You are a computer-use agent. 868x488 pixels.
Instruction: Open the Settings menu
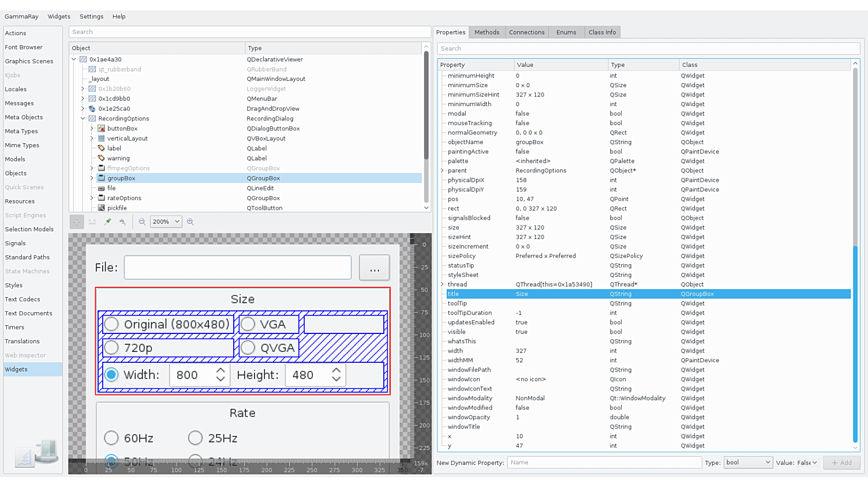point(91,17)
